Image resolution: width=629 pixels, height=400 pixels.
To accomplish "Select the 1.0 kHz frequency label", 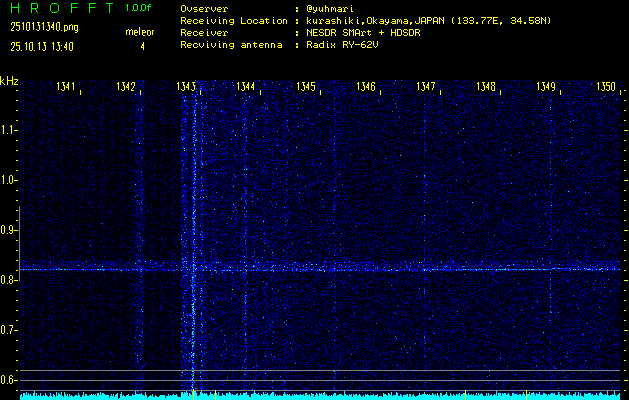I will point(9,180).
